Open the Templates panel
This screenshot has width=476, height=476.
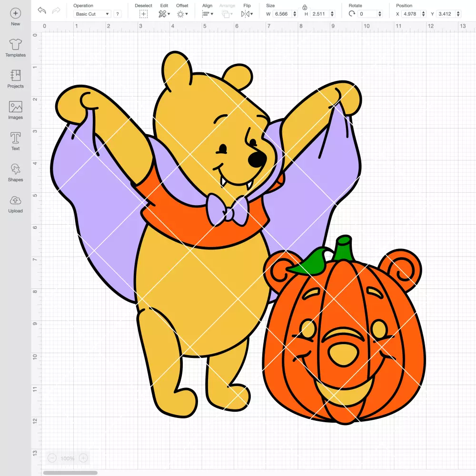tap(16, 48)
